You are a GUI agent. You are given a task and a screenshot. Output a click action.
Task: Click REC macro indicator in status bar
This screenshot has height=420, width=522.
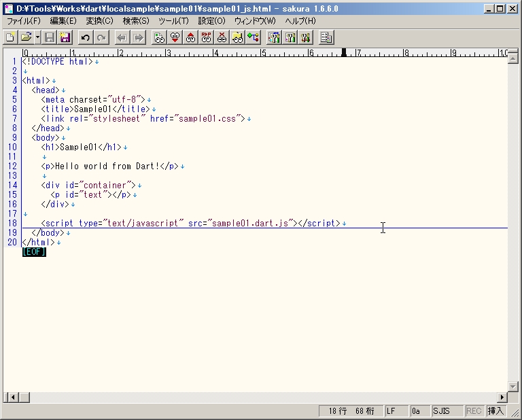tap(474, 411)
